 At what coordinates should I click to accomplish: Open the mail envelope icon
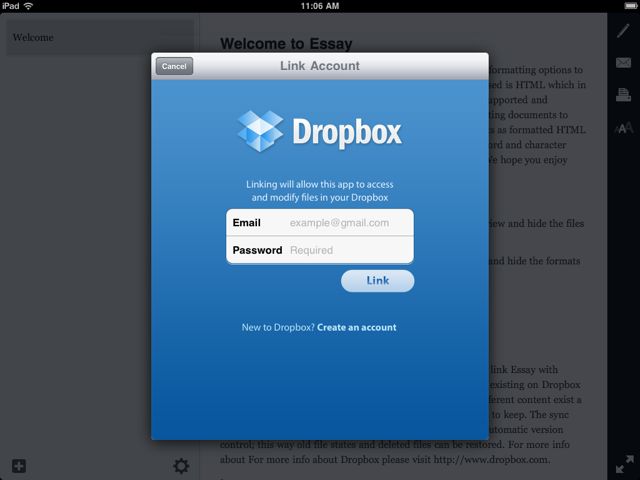623,62
